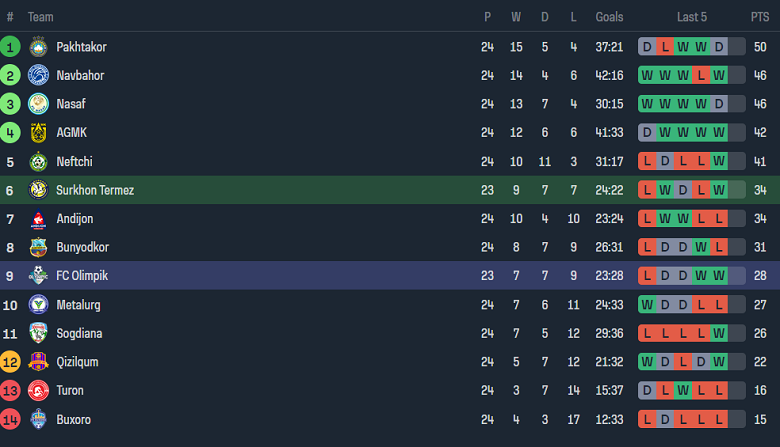Open the Qizilqum team link
Viewport: 780px width, 447px height.
(77, 362)
